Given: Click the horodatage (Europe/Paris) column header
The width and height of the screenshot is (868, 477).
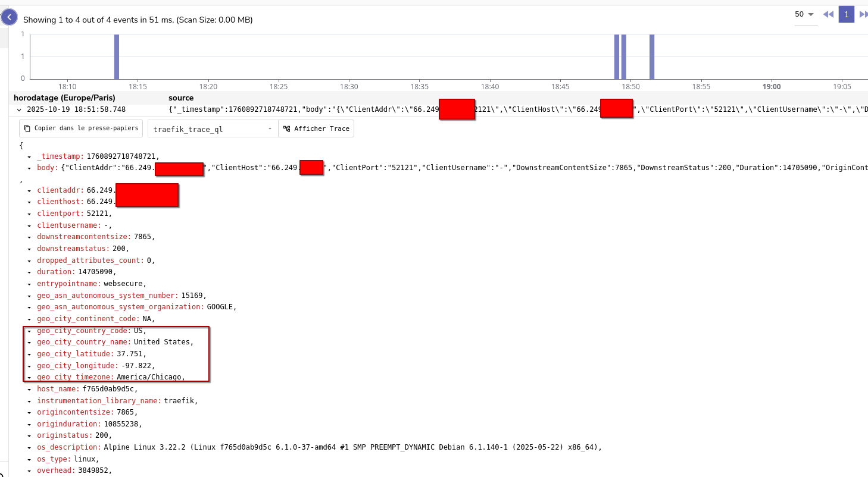Looking at the screenshot, I should [64, 98].
